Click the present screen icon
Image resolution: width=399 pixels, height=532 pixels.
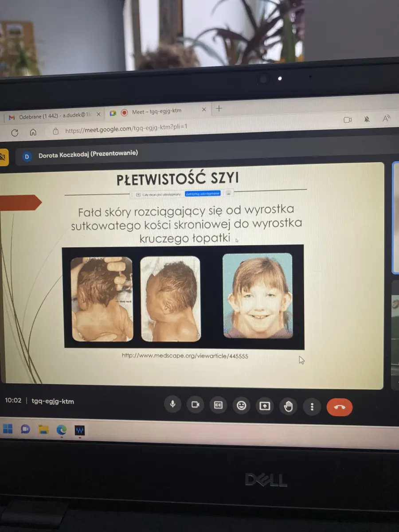click(265, 406)
